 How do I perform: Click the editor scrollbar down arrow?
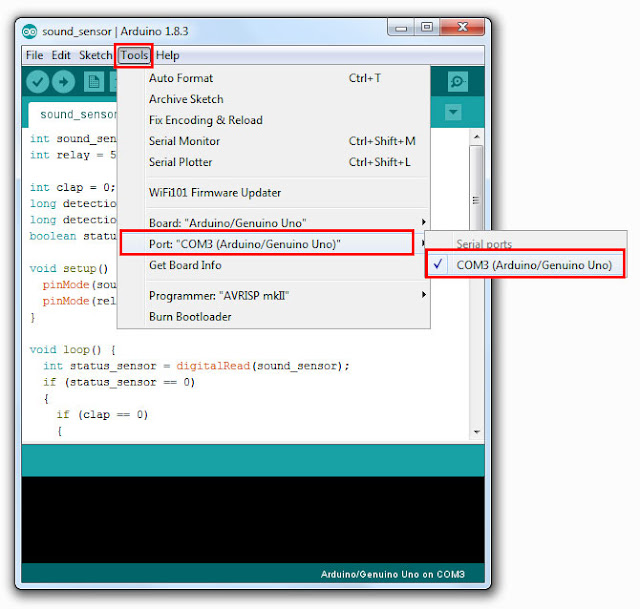coord(476,432)
